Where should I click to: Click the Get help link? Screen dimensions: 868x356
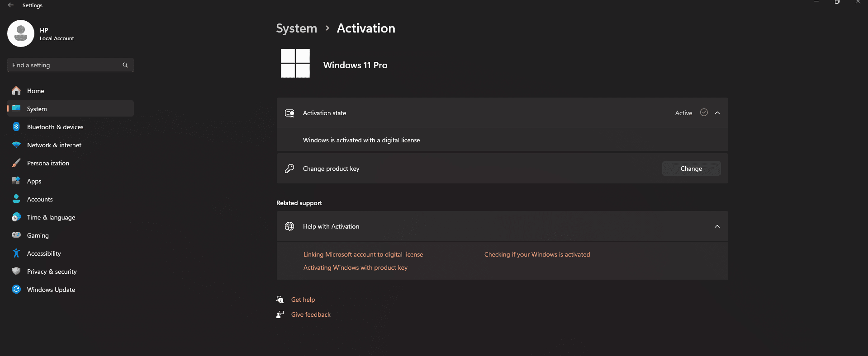[x=303, y=300]
